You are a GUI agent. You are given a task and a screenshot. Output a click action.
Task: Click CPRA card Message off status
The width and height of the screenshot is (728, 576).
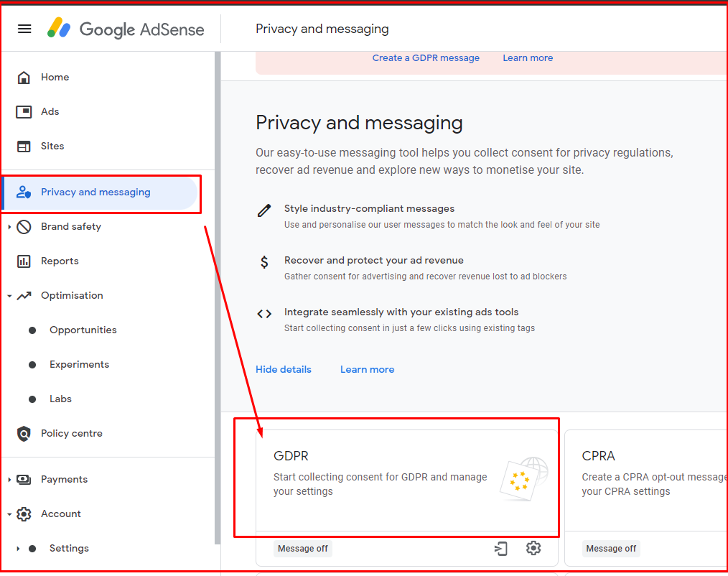611,549
